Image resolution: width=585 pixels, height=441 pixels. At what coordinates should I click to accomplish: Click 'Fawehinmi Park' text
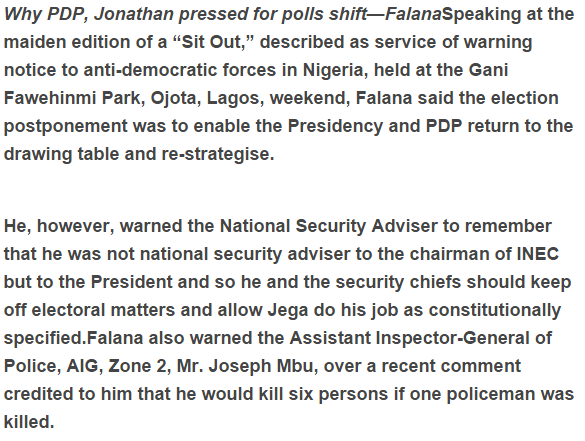(x=74, y=98)
